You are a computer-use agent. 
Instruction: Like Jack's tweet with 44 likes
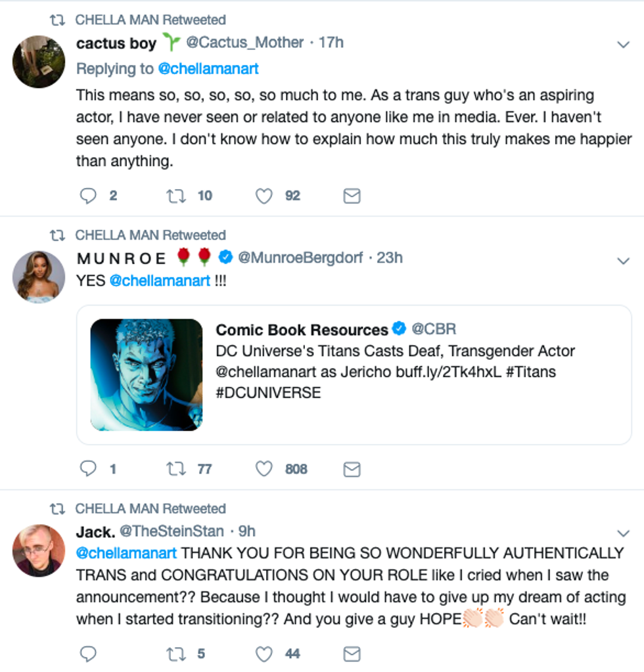264,654
